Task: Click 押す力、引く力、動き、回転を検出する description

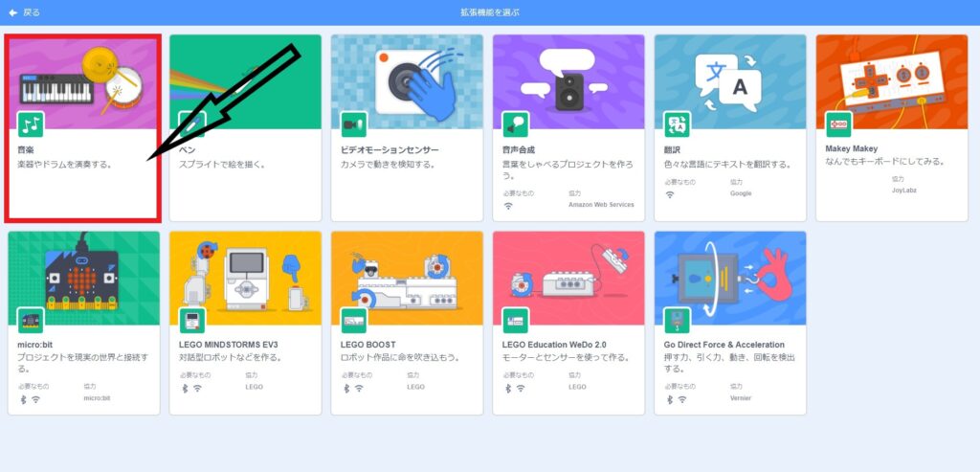Action: click(x=729, y=363)
